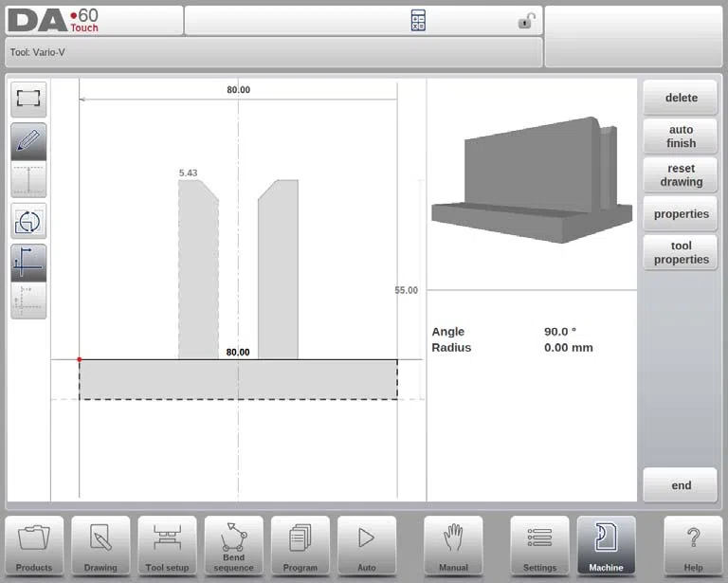Screen dimensions: 728x583
Task: Go to the Program mode
Action: pyautogui.click(x=300, y=546)
